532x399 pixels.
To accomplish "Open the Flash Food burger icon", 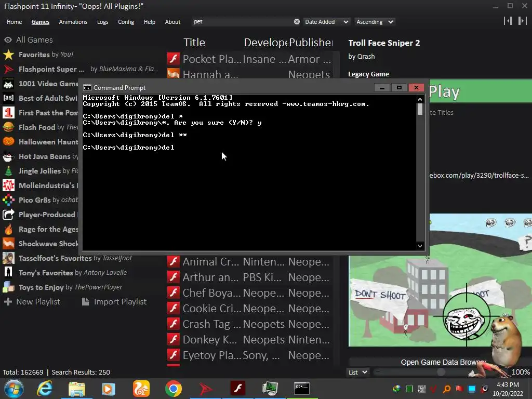I will click(x=8, y=127).
